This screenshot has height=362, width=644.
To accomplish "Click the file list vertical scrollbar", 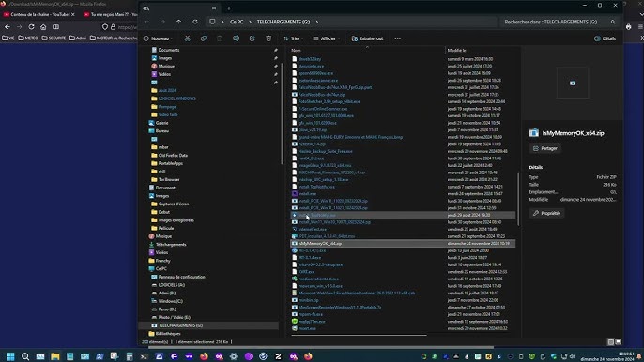I will (x=518, y=199).
